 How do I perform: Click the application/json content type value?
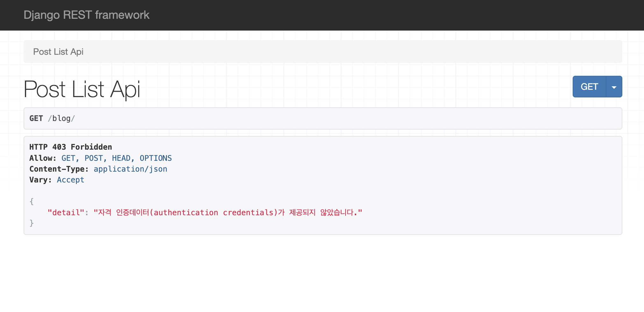130,169
